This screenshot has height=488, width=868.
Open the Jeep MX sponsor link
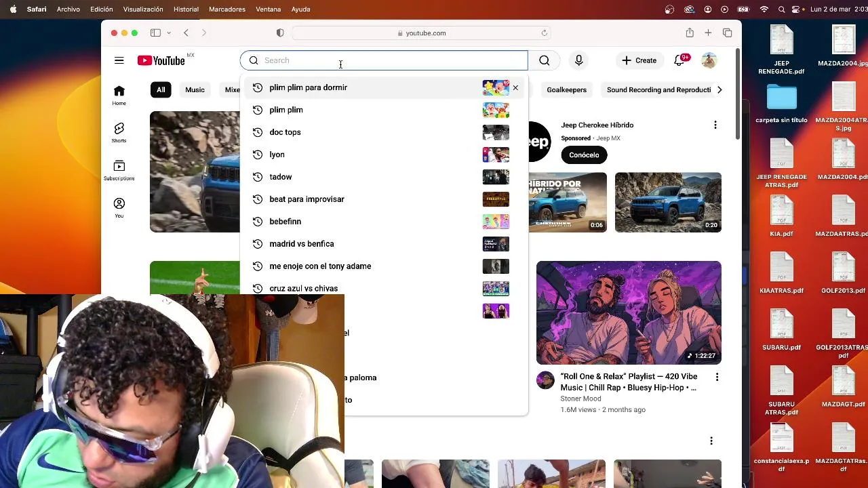[x=608, y=138]
